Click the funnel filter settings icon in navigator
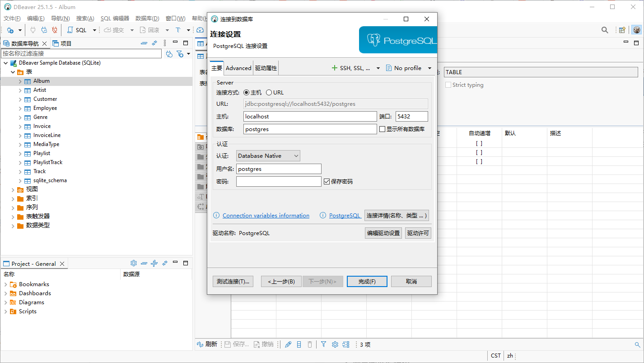Image resolution: width=644 pixels, height=363 pixels. coord(180,54)
